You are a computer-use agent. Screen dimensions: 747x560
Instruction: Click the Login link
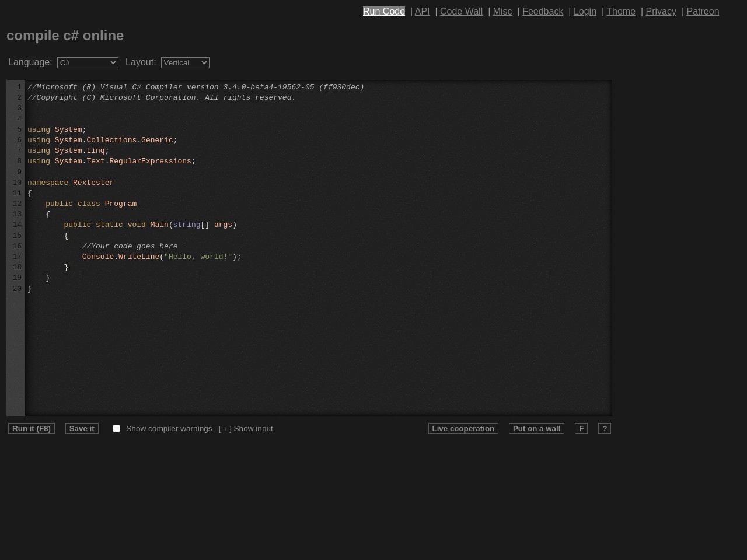[584, 12]
